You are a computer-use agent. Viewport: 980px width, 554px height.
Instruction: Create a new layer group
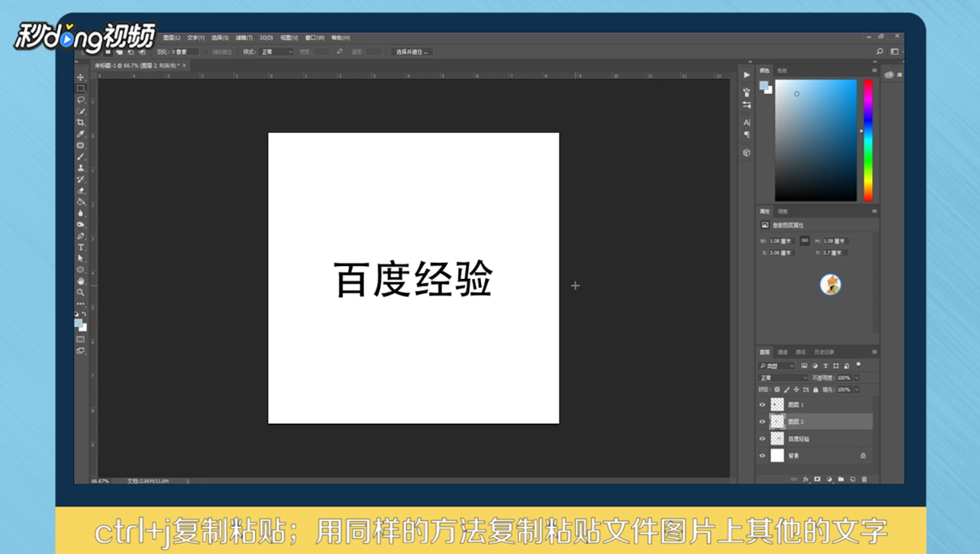[x=841, y=479]
